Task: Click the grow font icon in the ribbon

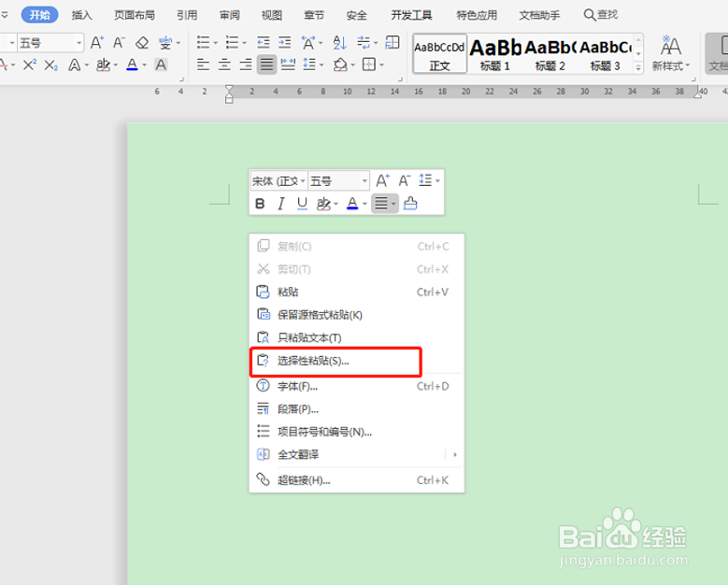Action: [x=97, y=43]
